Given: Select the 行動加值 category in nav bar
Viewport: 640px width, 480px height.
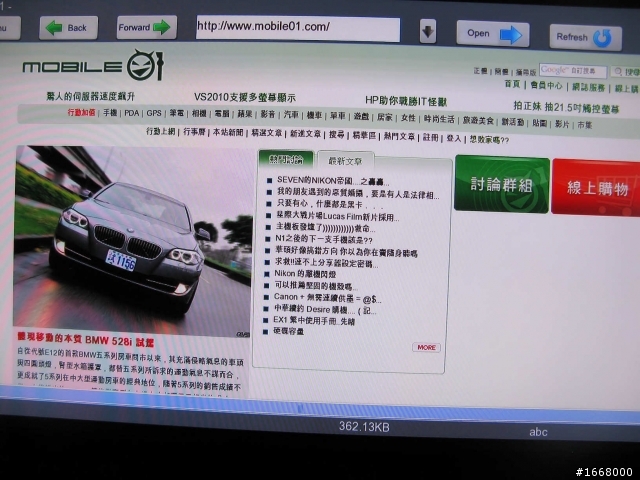Looking at the screenshot, I should [x=81, y=112].
